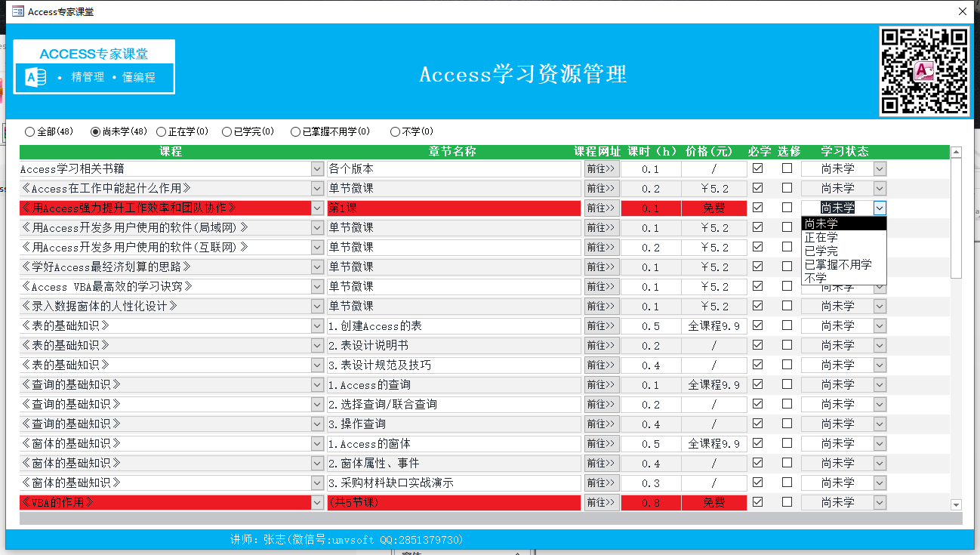Open 学习状态 dropdown in 各个版本 row
The image size is (980, 555).
tap(880, 169)
